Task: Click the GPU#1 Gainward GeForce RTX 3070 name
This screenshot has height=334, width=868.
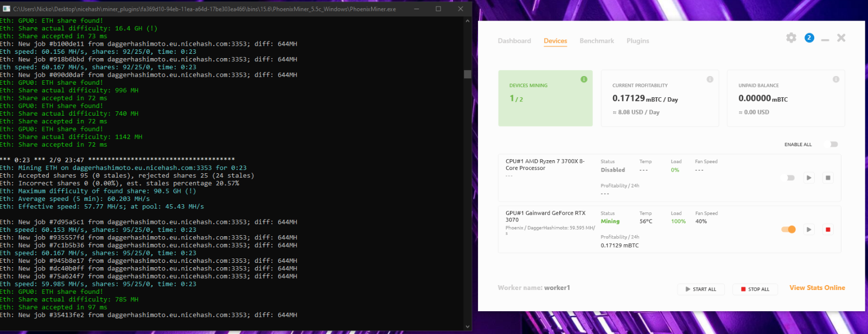Action: click(x=545, y=216)
